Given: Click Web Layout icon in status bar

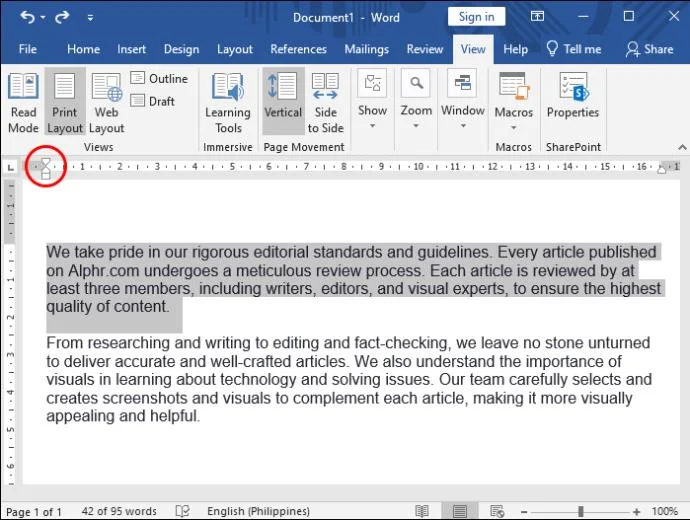Looking at the screenshot, I should [x=497, y=511].
